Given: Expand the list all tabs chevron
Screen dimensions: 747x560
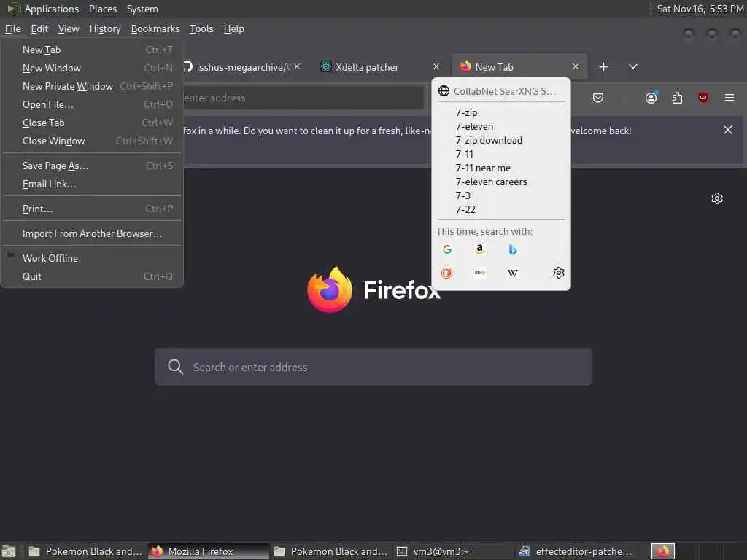Looking at the screenshot, I should [632, 66].
